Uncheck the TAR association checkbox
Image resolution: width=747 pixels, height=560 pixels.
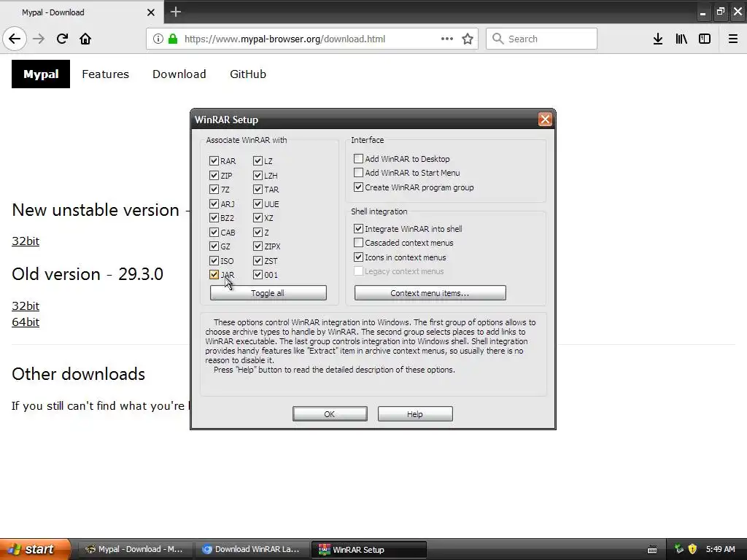pyautogui.click(x=258, y=189)
